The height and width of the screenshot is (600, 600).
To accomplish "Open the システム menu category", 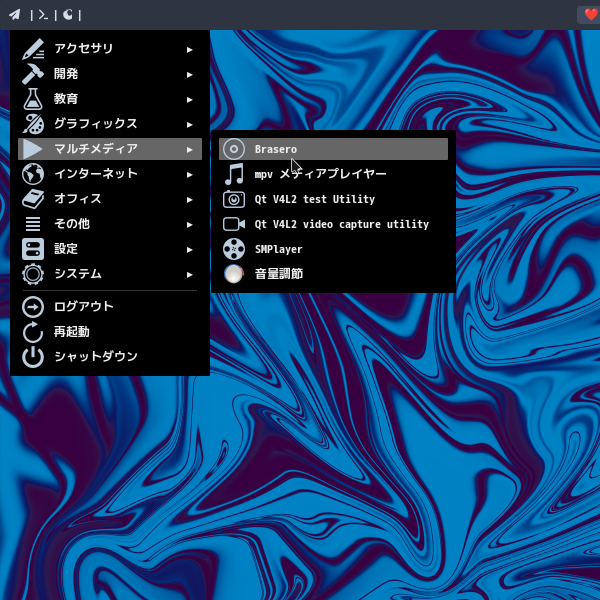I will click(110, 274).
